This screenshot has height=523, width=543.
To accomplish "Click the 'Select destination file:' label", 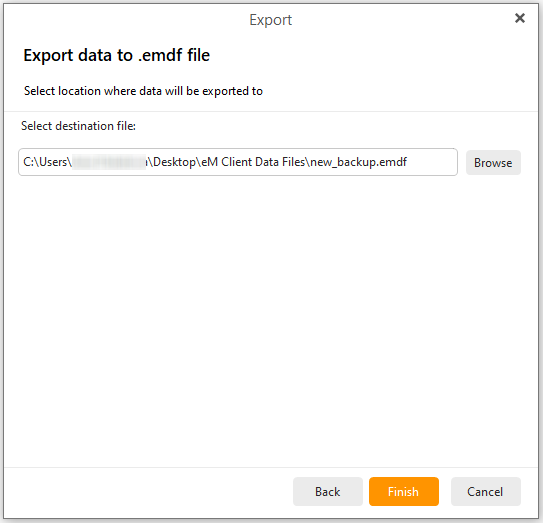I will (x=78, y=126).
